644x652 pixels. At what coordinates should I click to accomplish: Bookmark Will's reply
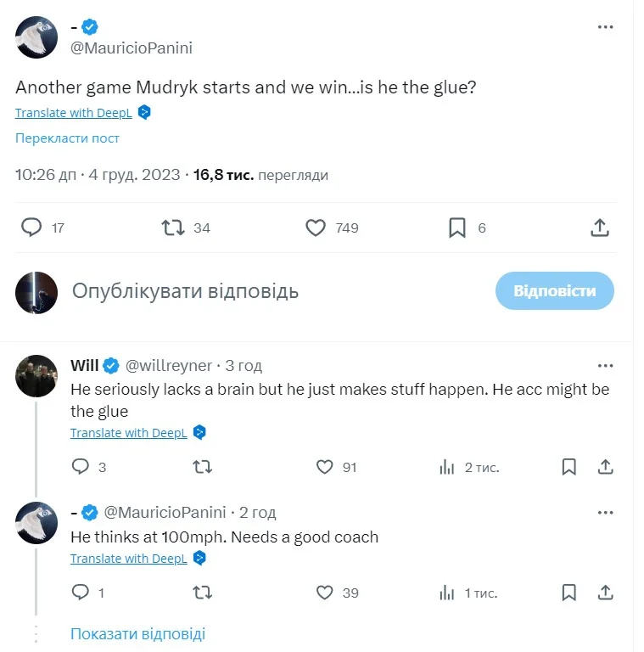click(x=569, y=467)
